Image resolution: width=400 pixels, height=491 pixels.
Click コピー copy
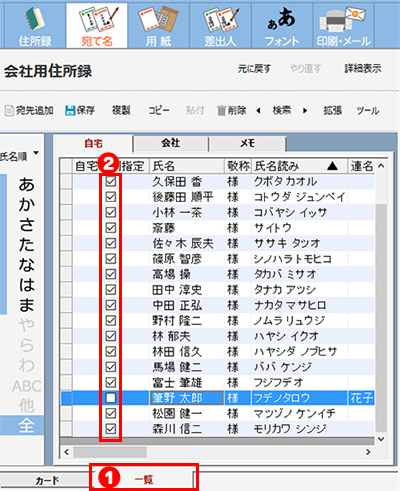tap(159, 110)
